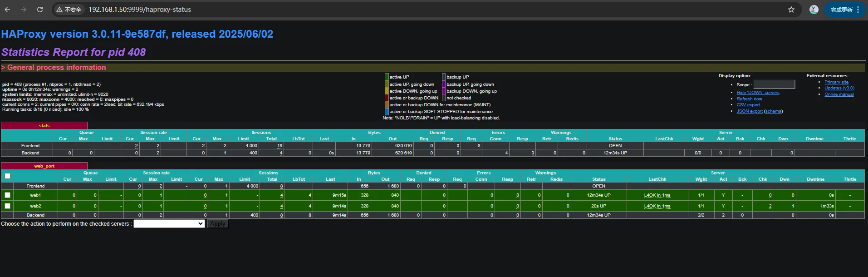
Task: Open the action dropdown for checked servers
Action: (169, 223)
